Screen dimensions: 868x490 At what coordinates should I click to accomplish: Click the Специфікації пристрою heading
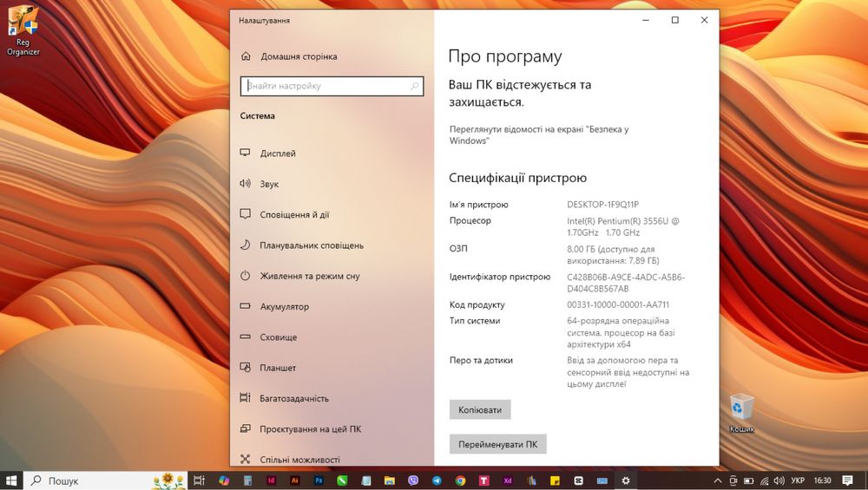pyautogui.click(x=517, y=178)
